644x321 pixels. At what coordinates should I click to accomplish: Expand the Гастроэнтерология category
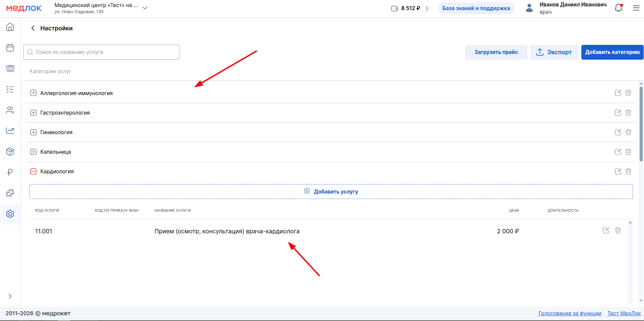[33, 113]
